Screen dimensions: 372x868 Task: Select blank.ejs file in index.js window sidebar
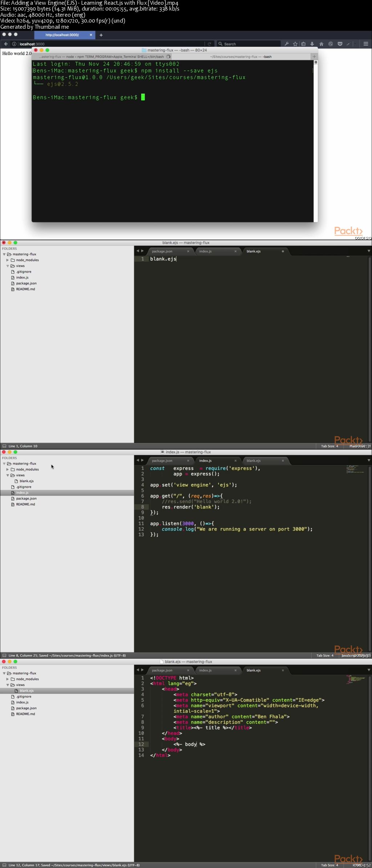point(27,481)
